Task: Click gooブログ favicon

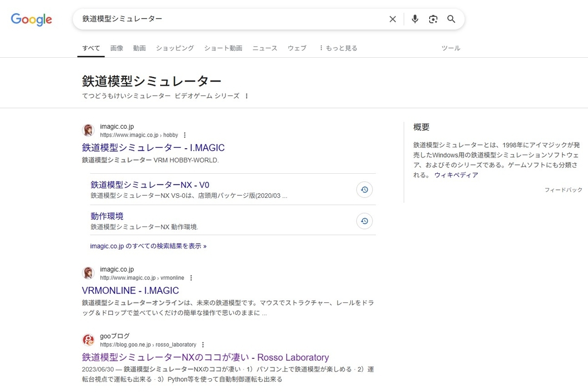Action: (88, 340)
